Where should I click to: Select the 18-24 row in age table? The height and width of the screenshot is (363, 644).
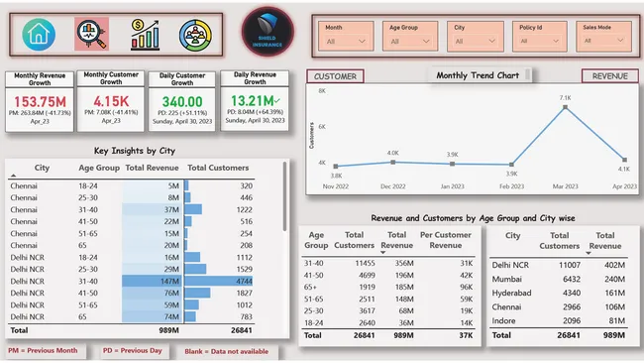click(x=388, y=322)
